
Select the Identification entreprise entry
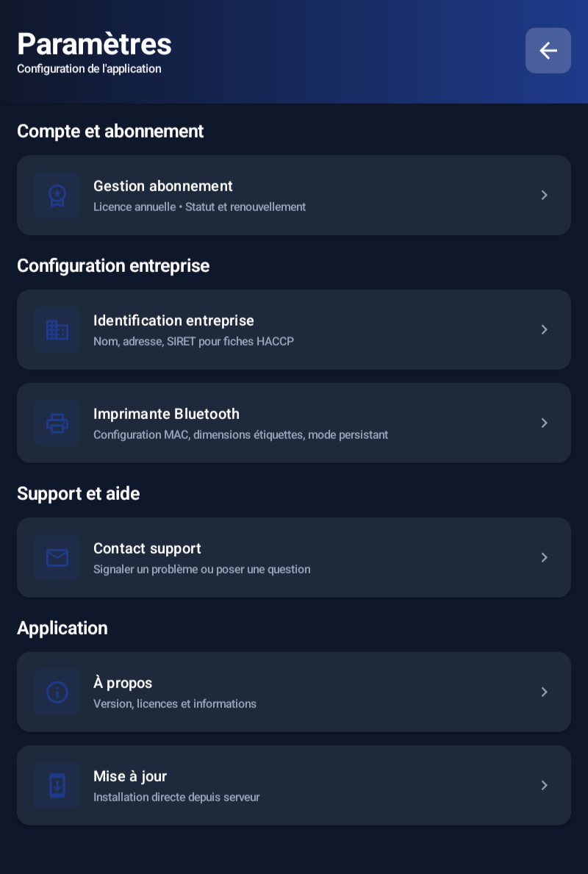294,329
